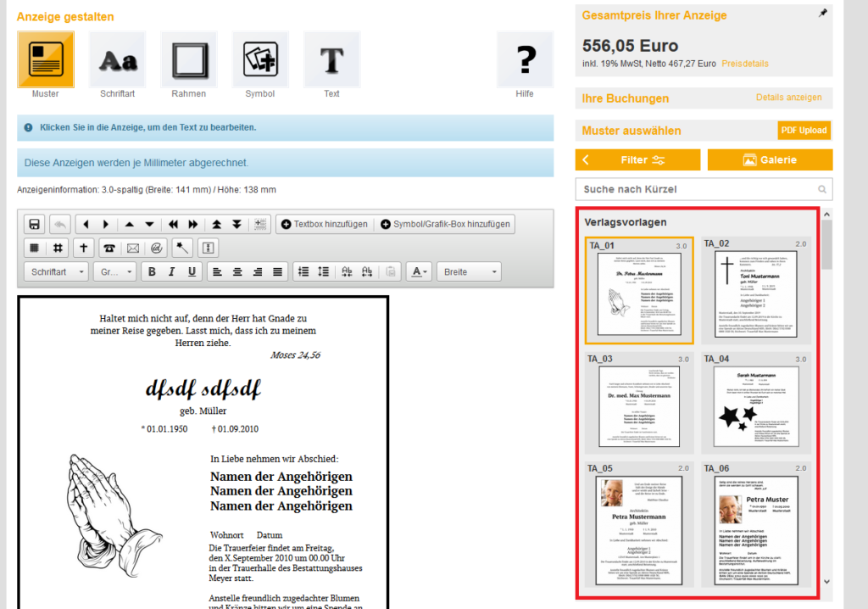Move element to bottom with double down arrow
The height and width of the screenshot is (609, 868).
pos(236,225)
